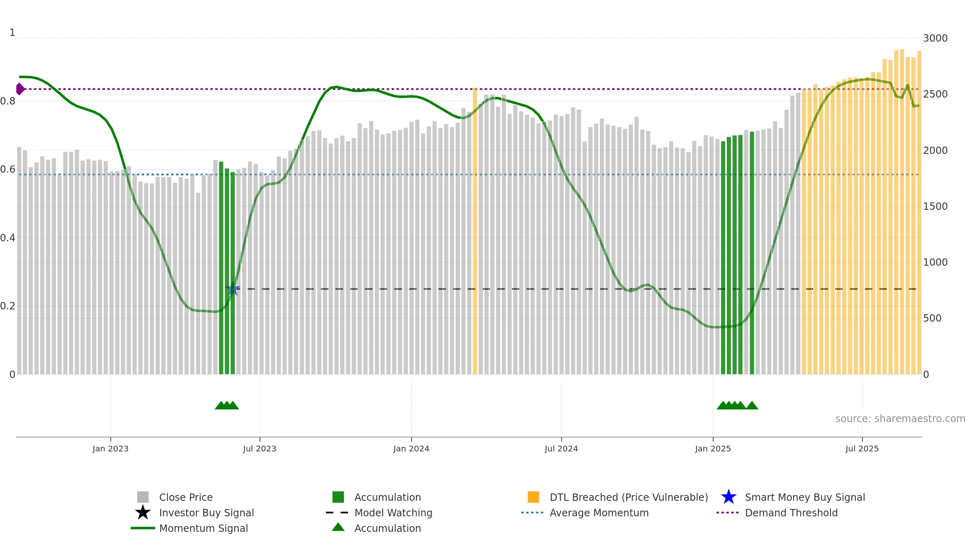Click the source: sharemaestro.com text
This screenshot has width=980, height=551.
tap(900, 419)
